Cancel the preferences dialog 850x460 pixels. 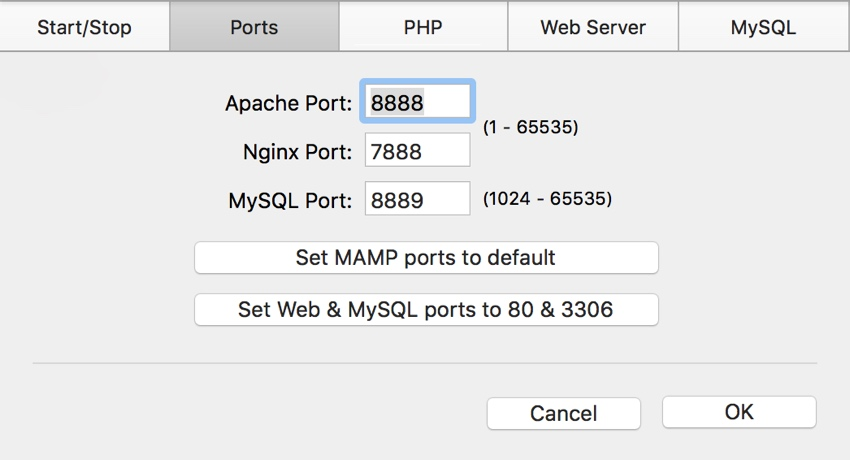564,413
